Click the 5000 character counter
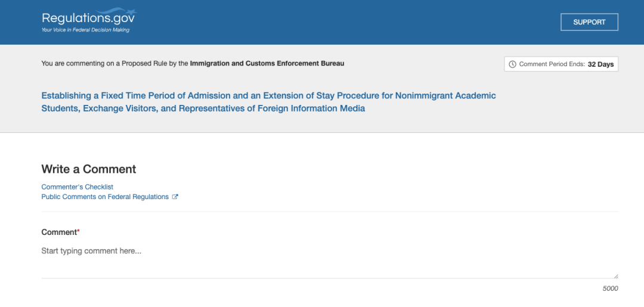The width and height of the screenshot is (644, 307). 611,289
